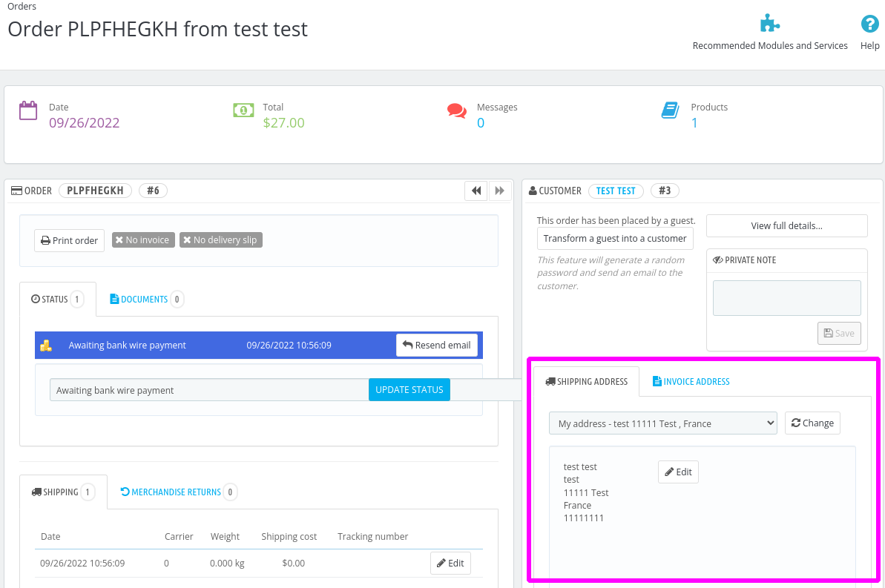Image resolution: width=885 pixels, height=588 pixels.
Task: Click the purple calendar Date icon
Action: tap(28, 110)
